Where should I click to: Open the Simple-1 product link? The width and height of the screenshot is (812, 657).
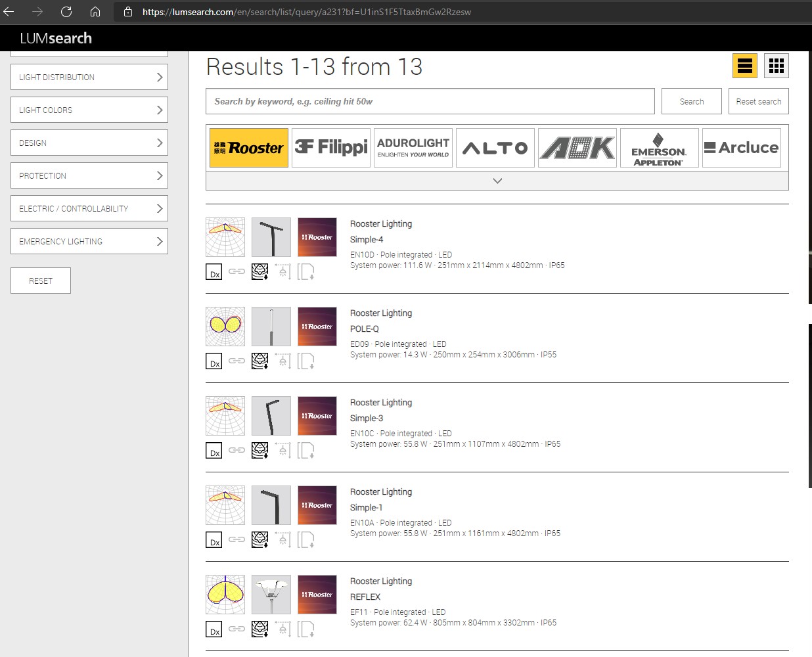[366, 508]
